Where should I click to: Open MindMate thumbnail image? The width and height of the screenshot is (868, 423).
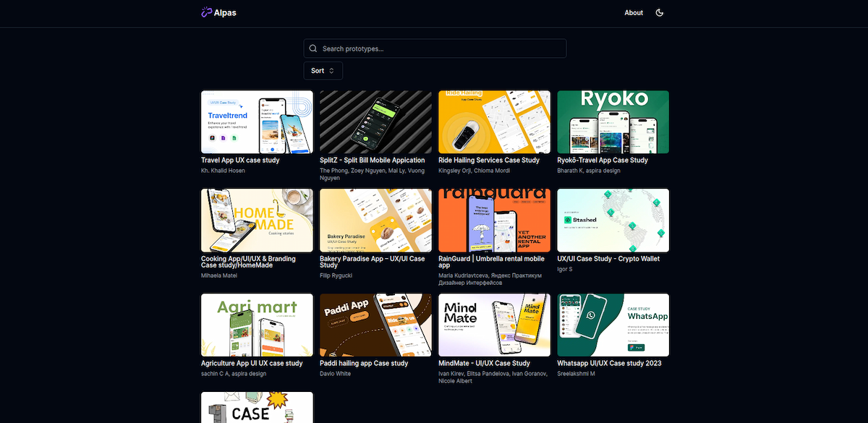point(494,325)
